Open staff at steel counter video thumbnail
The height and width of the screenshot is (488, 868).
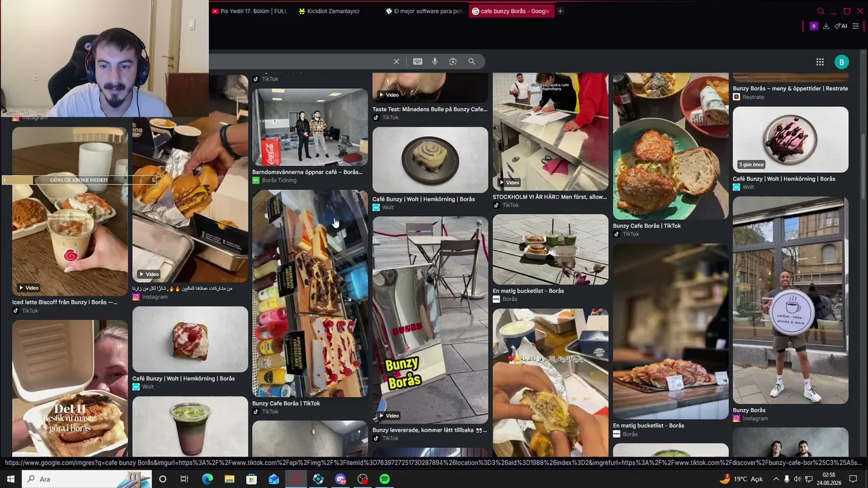(551, 131)
